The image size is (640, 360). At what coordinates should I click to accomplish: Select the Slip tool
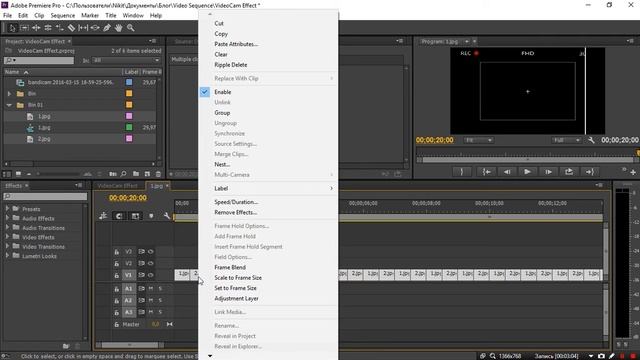click(x=83, y=28)
